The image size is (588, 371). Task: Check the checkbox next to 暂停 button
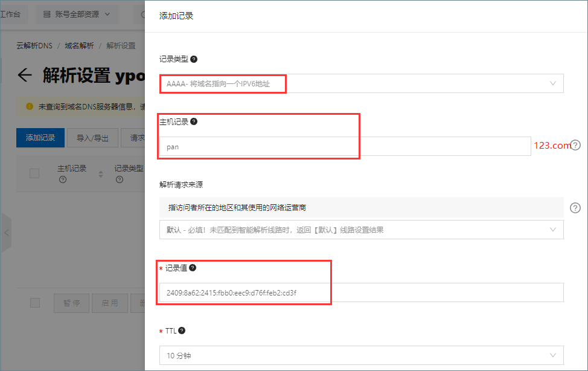click(x=34, y=303)
